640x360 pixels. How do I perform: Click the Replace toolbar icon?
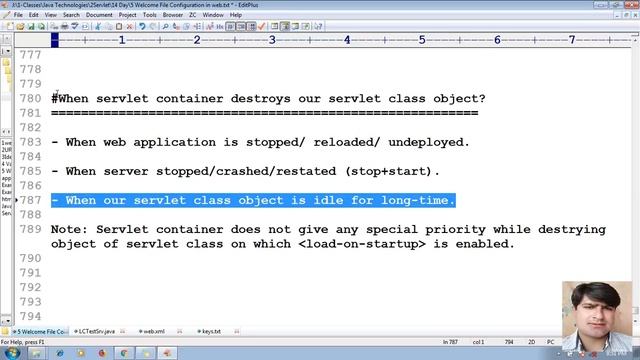click(176, 27)
